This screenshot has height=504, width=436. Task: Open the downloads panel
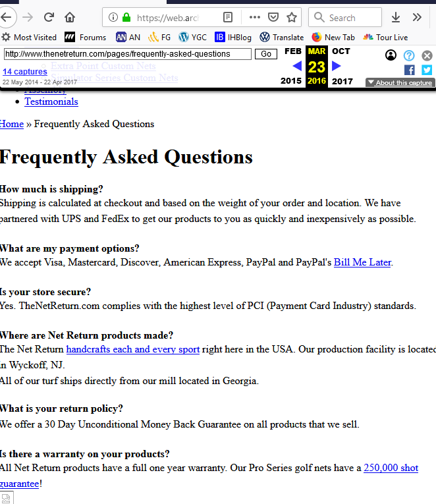(396, 17)
